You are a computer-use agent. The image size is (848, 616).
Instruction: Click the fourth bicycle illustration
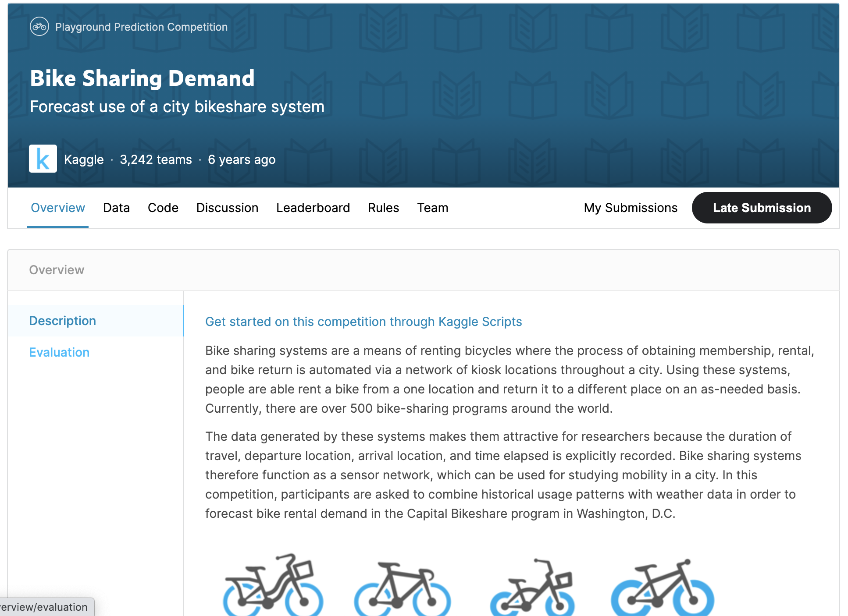663,587
